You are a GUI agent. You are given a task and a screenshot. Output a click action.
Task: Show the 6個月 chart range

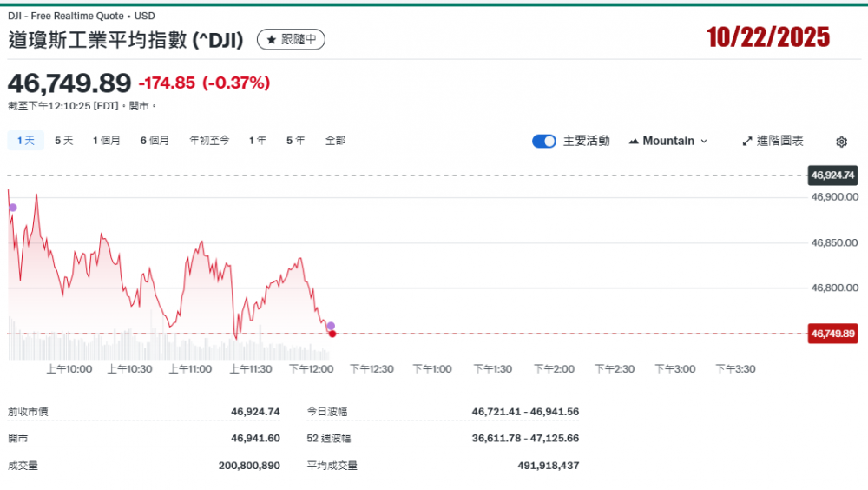[x=155, y=140]
